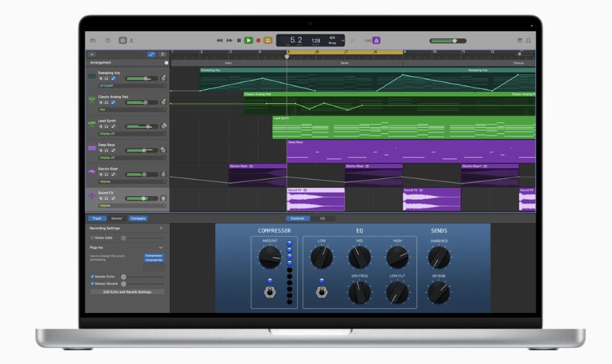Image resolution: width=612 pixels, height=364 pixels.
Task: Switch to the EQ tab
Action: pos(323,218)
